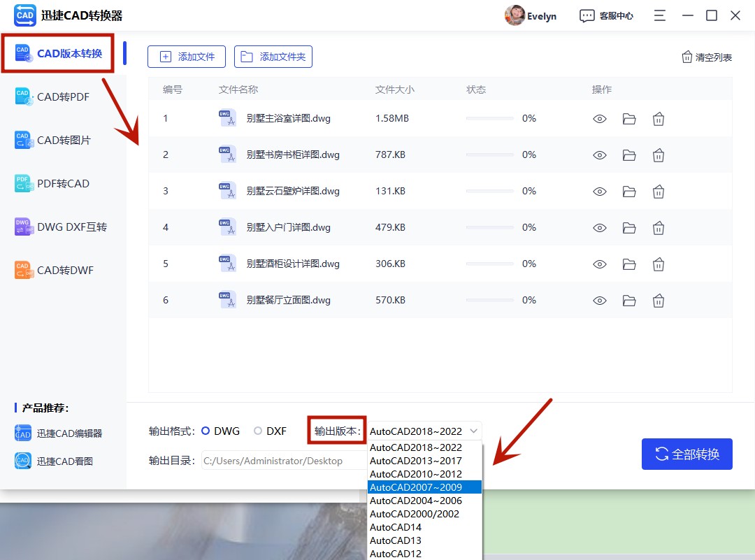This screenshot has width=755, height=560.
Task: Open the output folder for 别墅书房书柜详图.dwg
Action: pyautogui.click(x=628, y=155)
